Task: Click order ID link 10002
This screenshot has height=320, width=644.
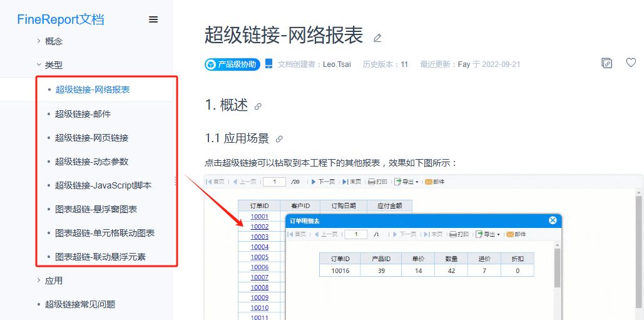Action: click(259, 227)
